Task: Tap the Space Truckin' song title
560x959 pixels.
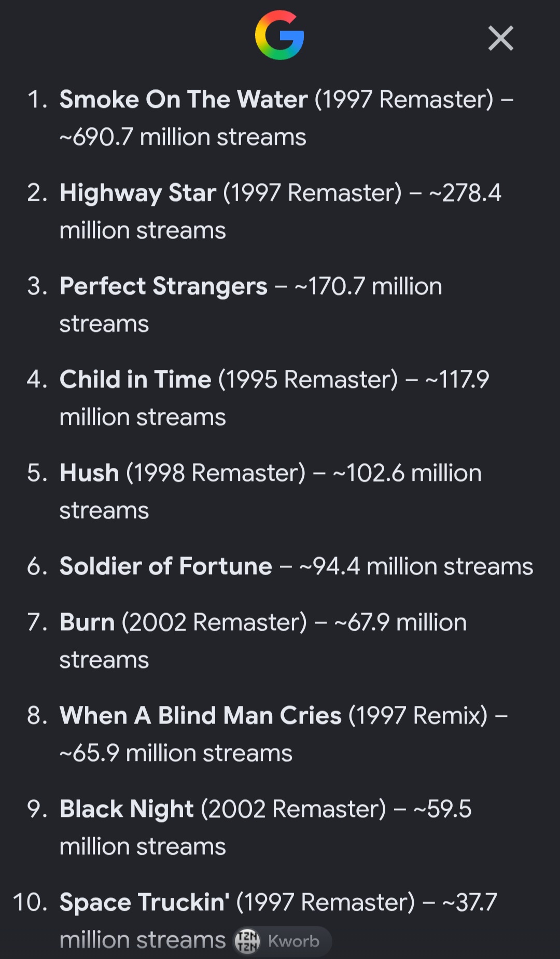Action: [145, 902]
